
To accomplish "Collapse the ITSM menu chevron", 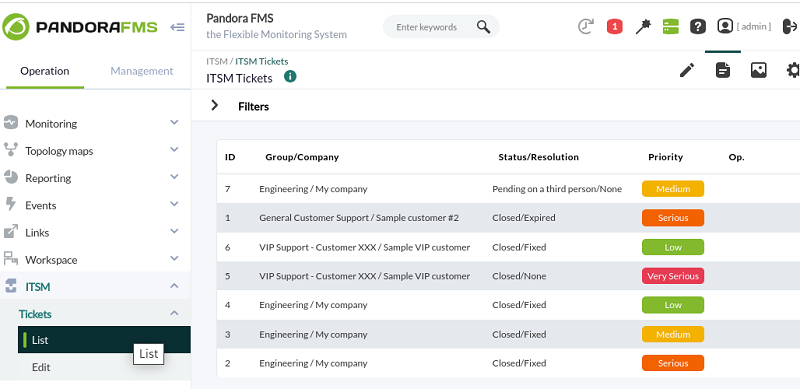I will click(x=174, y=286).
